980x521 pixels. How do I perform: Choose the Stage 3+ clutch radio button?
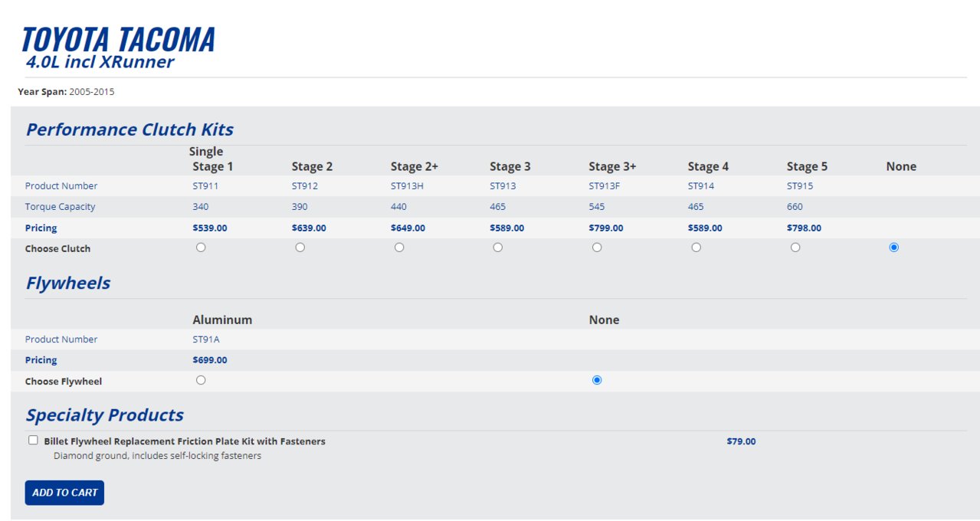click(x=597, y=247)
